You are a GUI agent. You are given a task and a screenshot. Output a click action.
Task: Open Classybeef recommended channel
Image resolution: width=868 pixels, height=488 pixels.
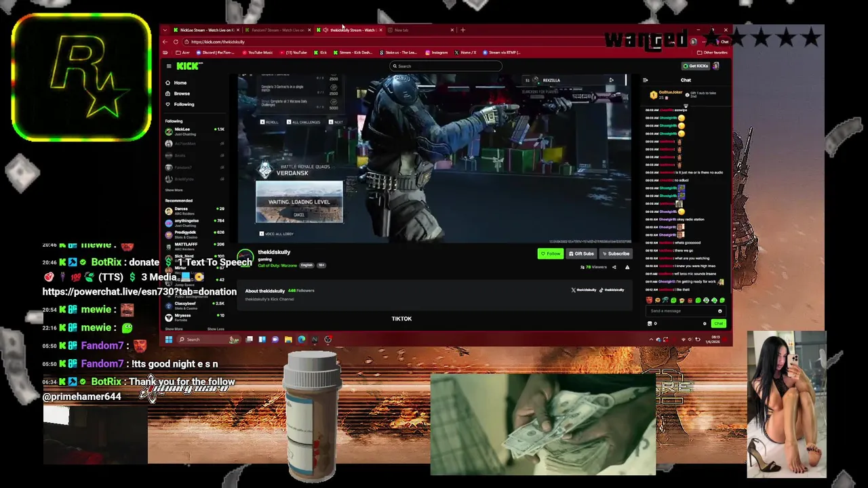point(195,306)
